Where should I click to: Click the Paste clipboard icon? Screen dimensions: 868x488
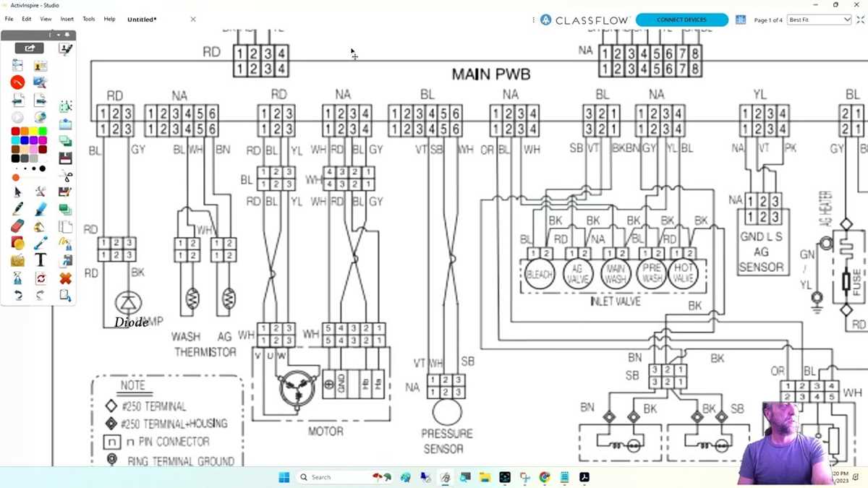(65, 295)
